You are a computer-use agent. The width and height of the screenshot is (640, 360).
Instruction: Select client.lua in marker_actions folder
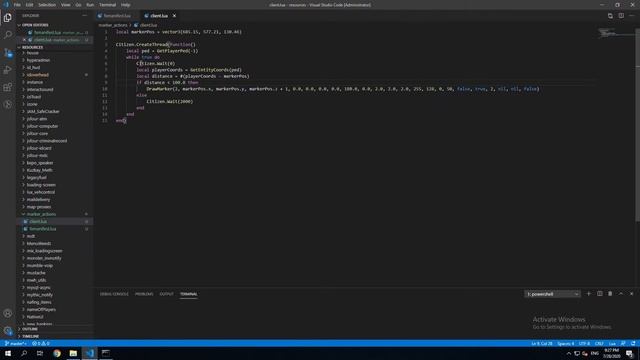[x=38, y=221]
